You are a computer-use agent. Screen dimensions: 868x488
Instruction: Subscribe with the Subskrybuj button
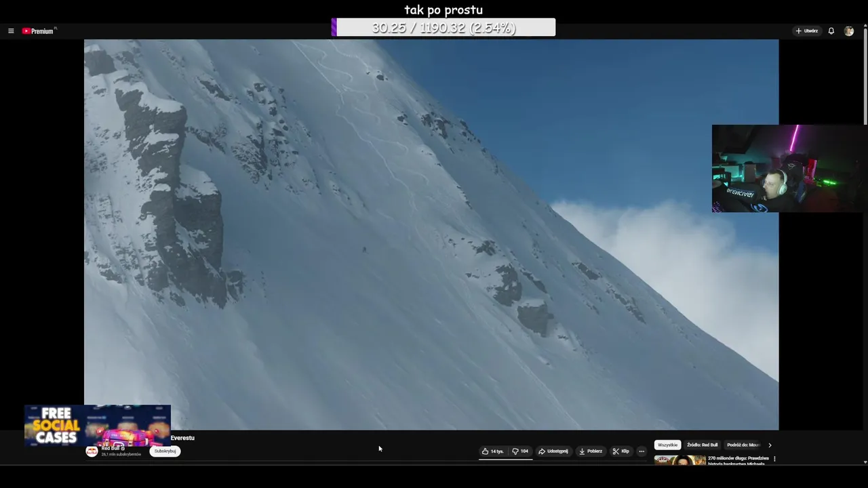[x=165, y=451]
